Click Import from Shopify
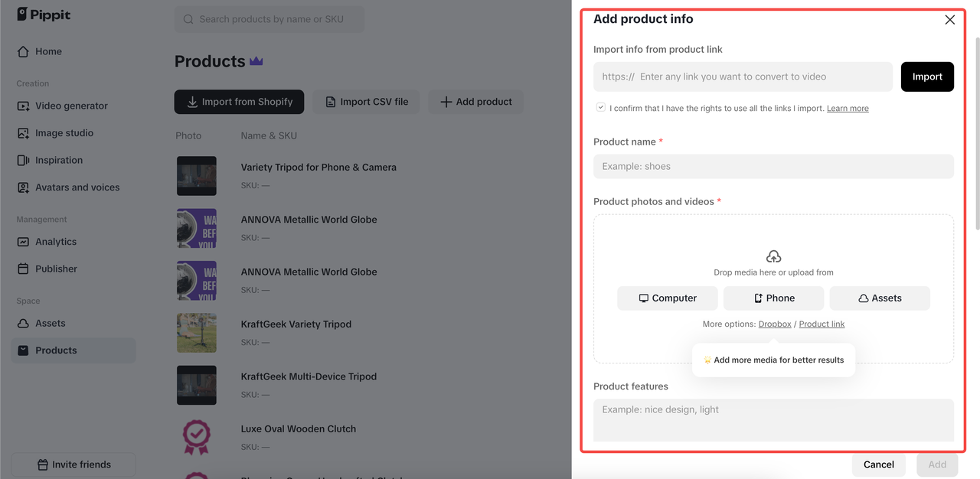The width and height of the screenshot is (980, 479). click(239, 101)
